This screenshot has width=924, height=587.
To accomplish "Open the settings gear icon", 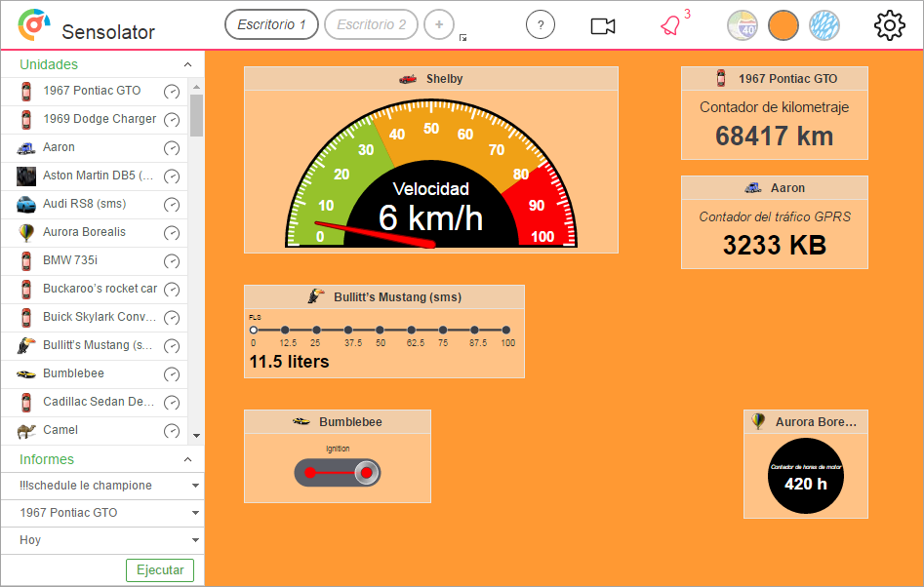I will tap(889, 25).
